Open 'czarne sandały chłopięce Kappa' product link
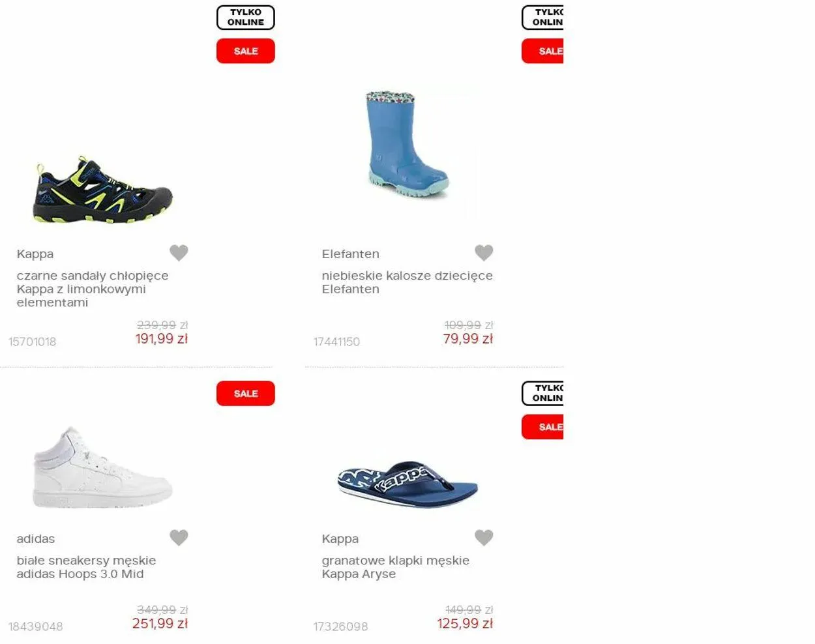Screen dimensions: 815x644 (93, 289)
